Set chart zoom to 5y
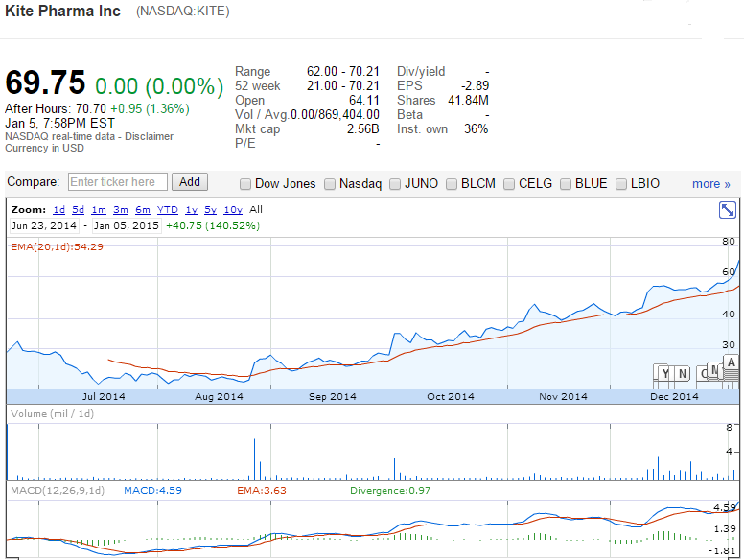 coord(210,210)
